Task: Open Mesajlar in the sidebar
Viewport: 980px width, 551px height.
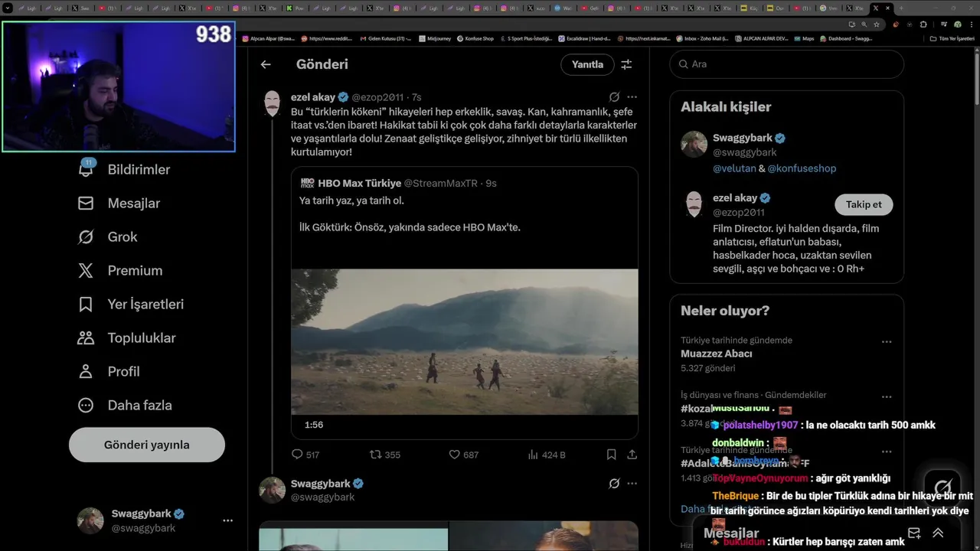Action: pos(119,203)
